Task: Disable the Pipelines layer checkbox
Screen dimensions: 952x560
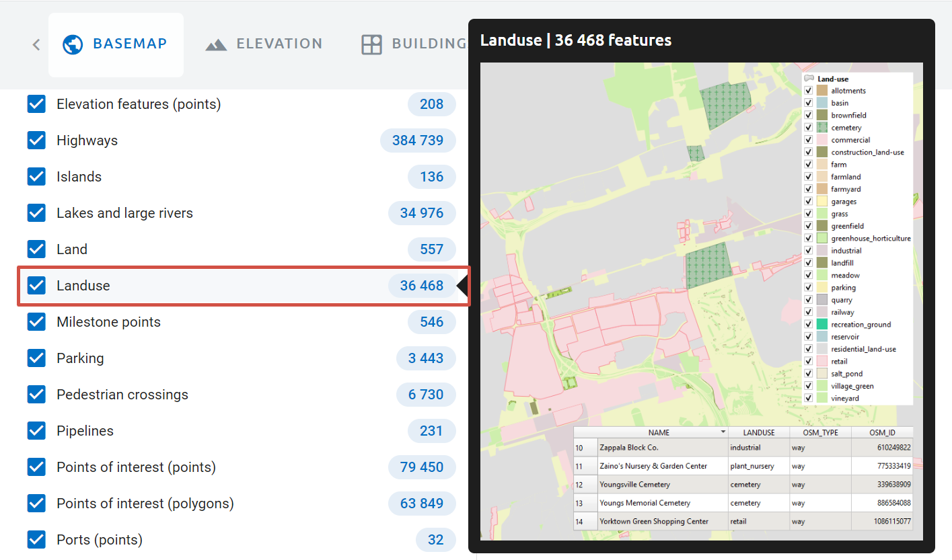Action: [36, 431]
